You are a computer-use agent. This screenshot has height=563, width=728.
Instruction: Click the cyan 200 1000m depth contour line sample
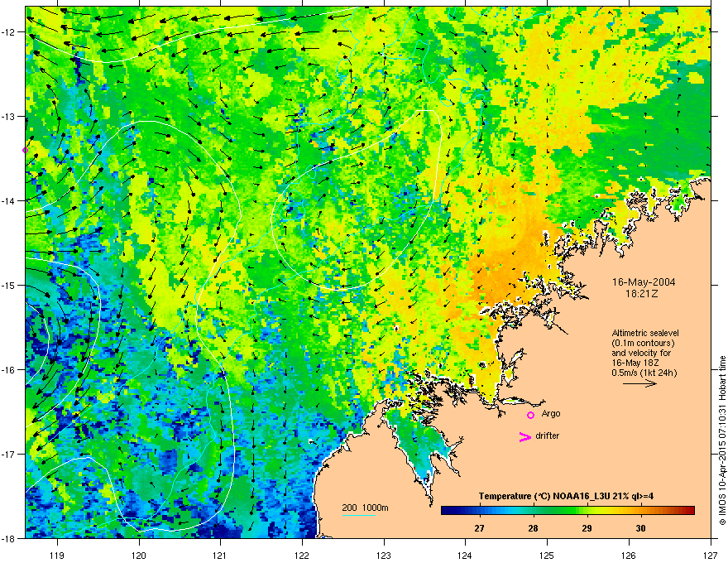(358, 515)
